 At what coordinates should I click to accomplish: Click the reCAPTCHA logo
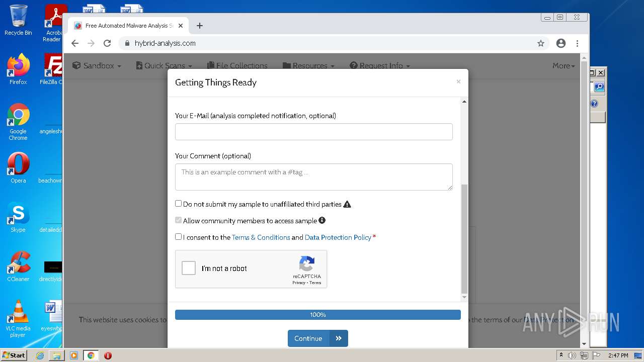(x=307, y=263)
